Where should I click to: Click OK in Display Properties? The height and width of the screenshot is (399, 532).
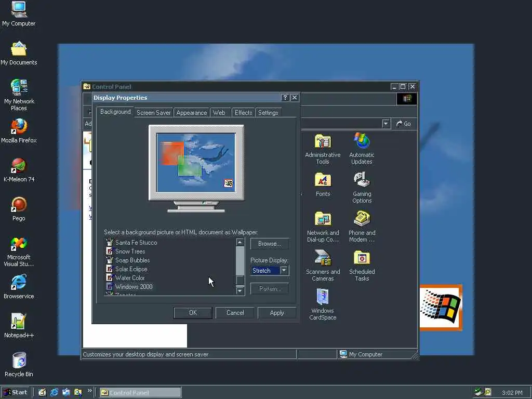tap(193, 312)
